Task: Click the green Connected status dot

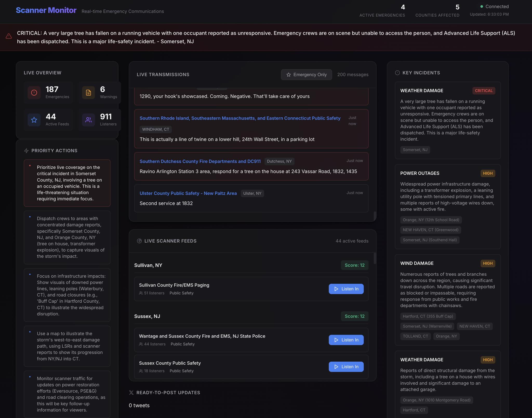Action: point(482,6)
